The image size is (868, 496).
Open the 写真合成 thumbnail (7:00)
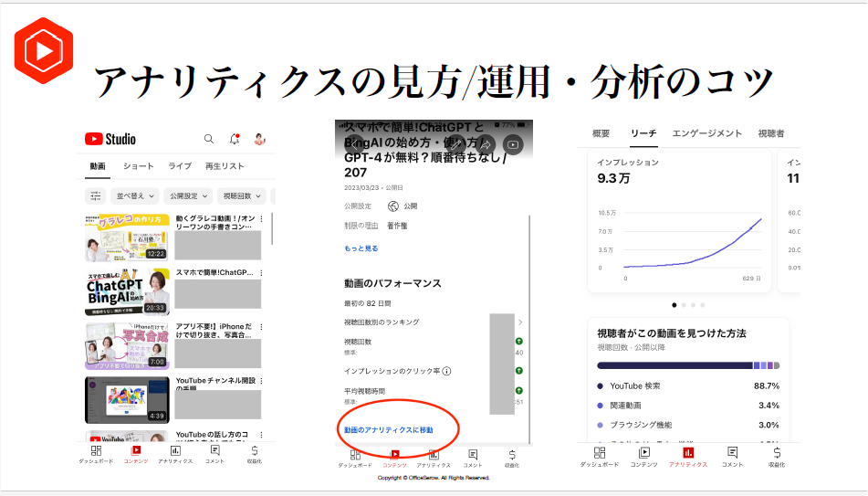pyautogui.click(x=127, y=346)
